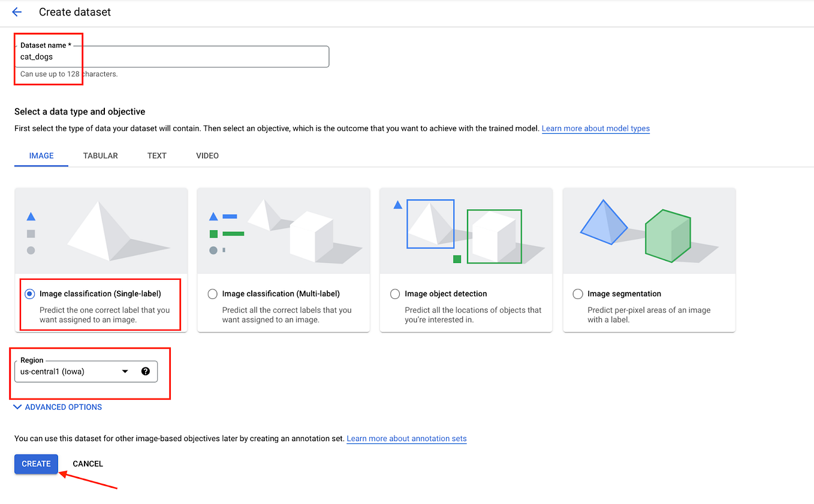Select the Image object detection objective

(x=395, y=294)
